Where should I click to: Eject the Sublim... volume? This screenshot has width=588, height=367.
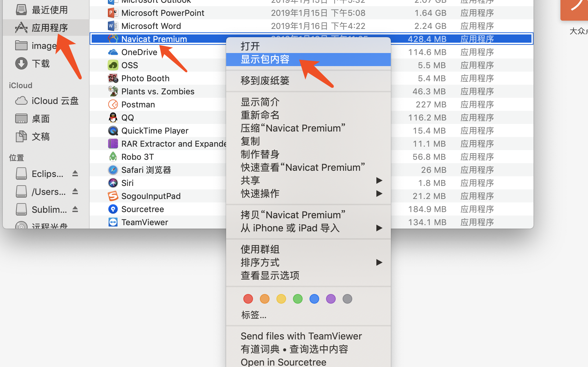click(75, 209)
